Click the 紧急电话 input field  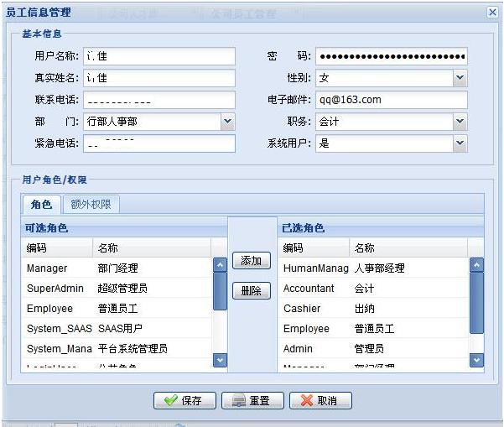159,143
